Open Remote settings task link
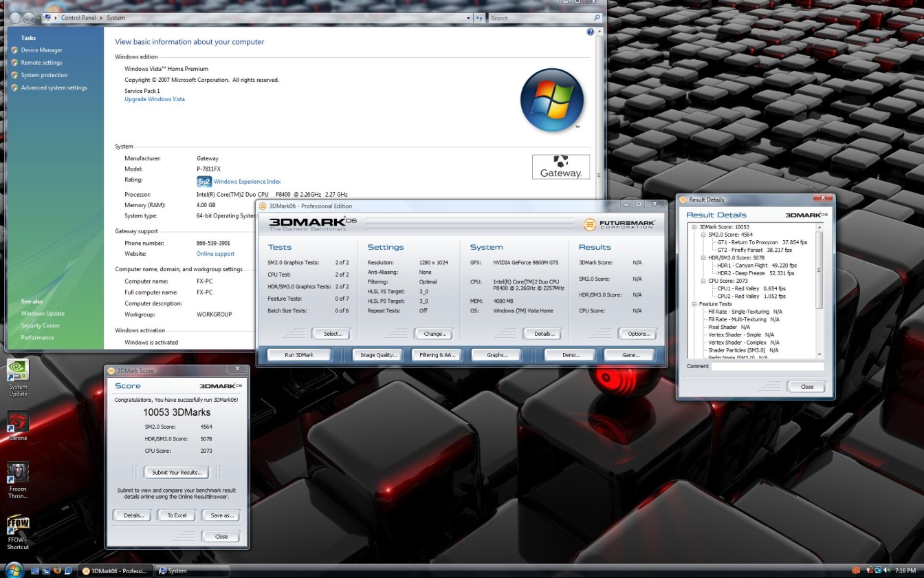924x578 pixels. (41, 63)
